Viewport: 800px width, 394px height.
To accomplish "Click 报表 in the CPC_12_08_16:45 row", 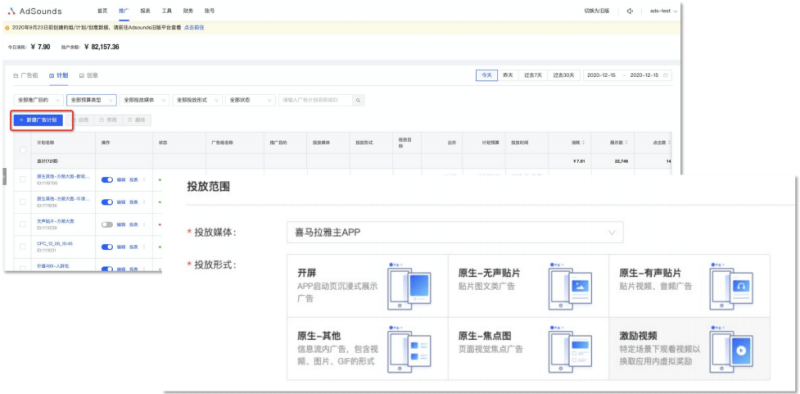I will 134,247.
